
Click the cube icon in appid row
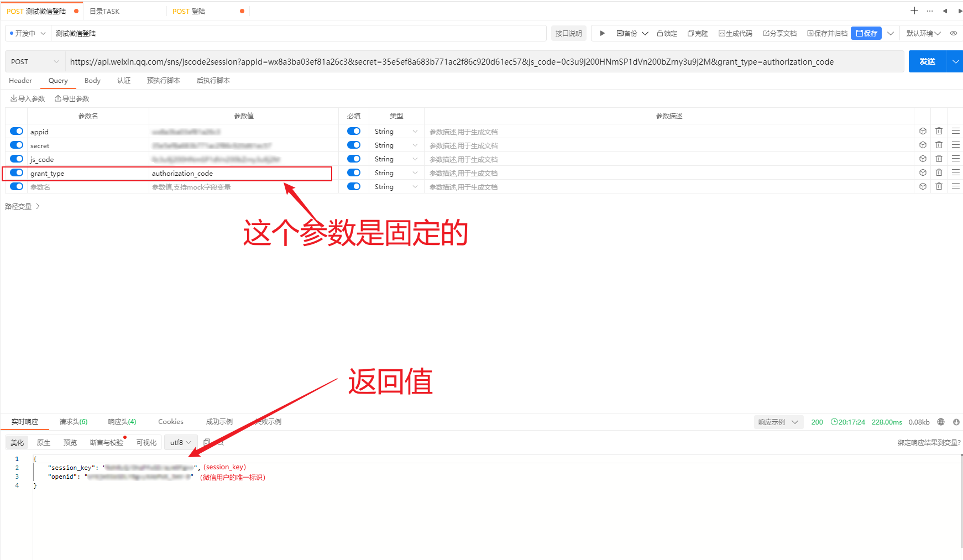[x=923, y=131]
